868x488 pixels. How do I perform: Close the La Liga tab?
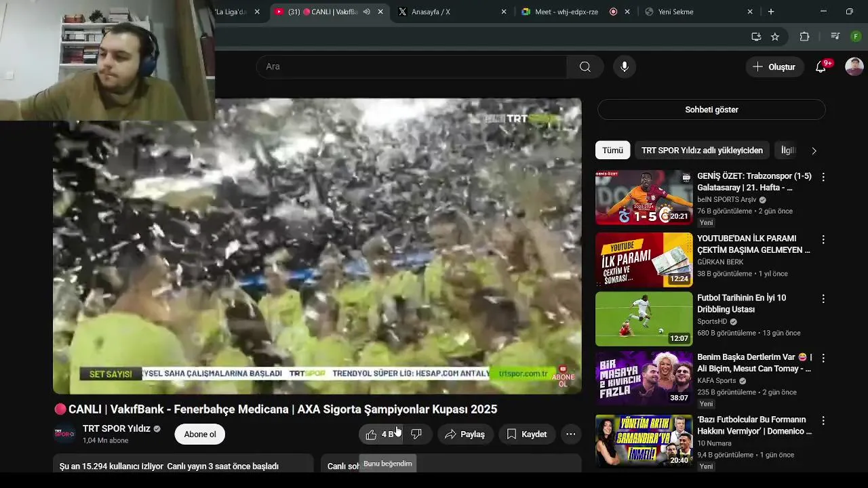(x=257, y=12)
